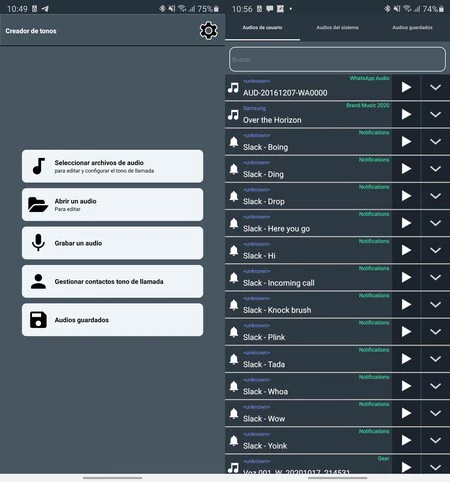
Task: Click WhatsApp Audio category label
Action: 369,78
